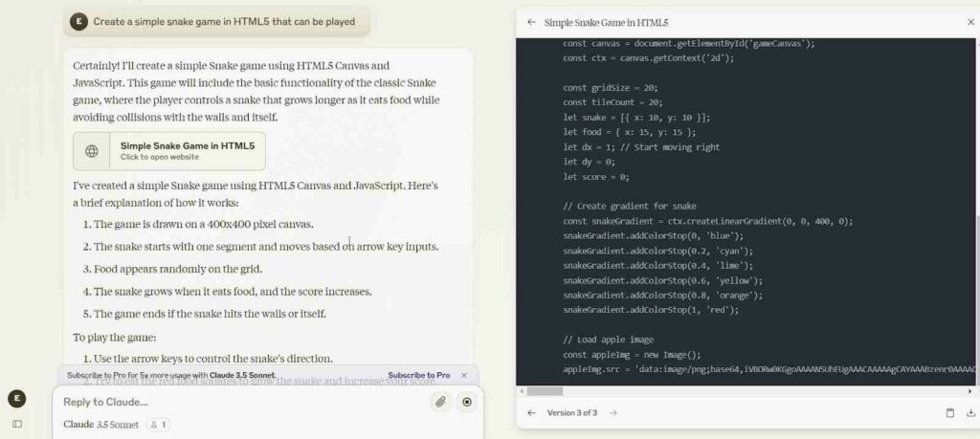Copy artifact code with clipboard icon
The width and height of the screenshot is (980, 439).
click(x=950, y=413)
